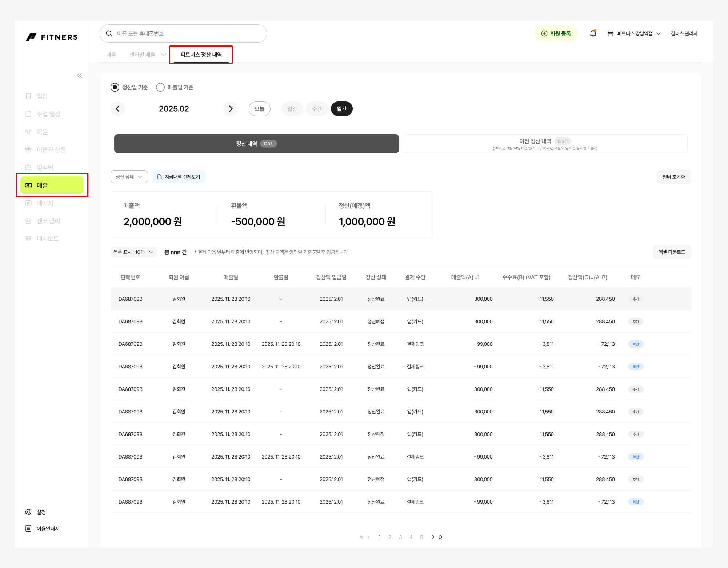Switch to 월간 view

click(x=341, y=109)
